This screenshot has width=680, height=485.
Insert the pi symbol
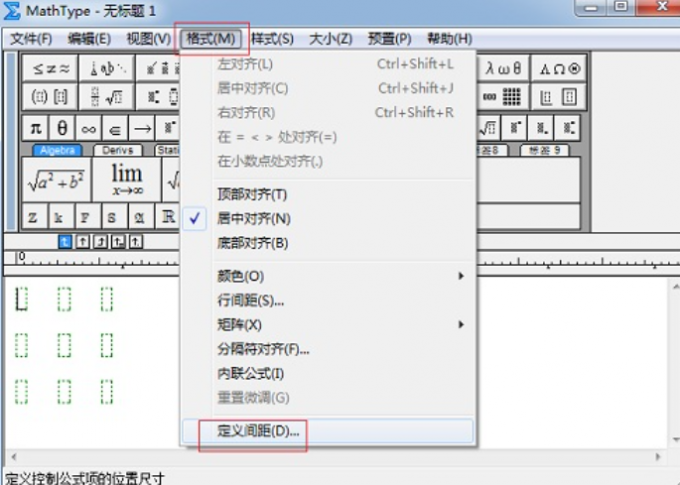click(36, 128)
